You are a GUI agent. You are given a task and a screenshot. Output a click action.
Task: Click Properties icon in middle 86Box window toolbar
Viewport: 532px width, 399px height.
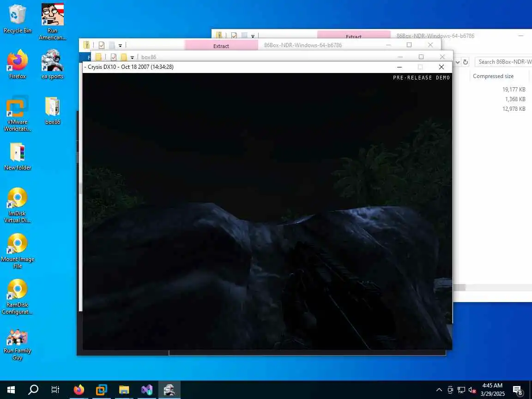(102, 45)
